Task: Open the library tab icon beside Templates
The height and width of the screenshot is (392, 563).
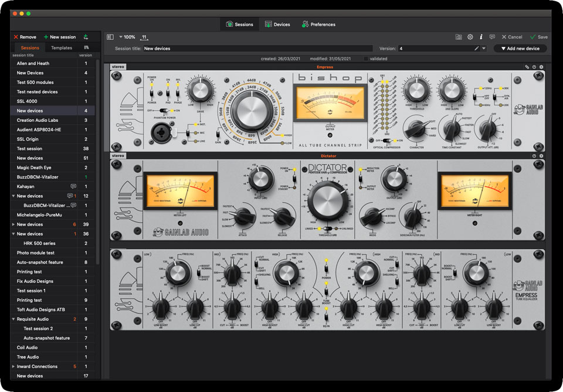Action: (87, 47)
